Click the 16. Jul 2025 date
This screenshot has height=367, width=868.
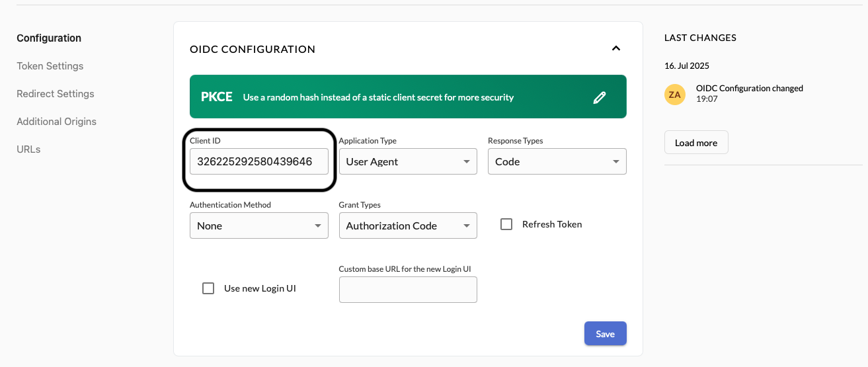click(x=687, y=65)
